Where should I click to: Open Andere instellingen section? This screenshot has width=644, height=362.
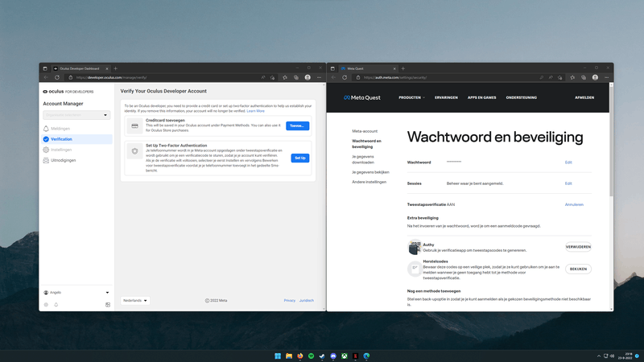click(x=369, y=182)
